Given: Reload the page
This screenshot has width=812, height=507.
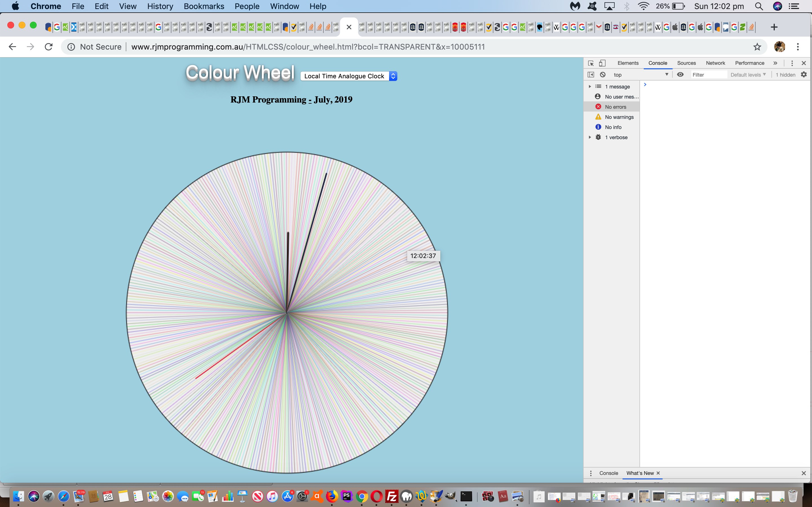Looking at the screenshot, I should coord(49,47).
